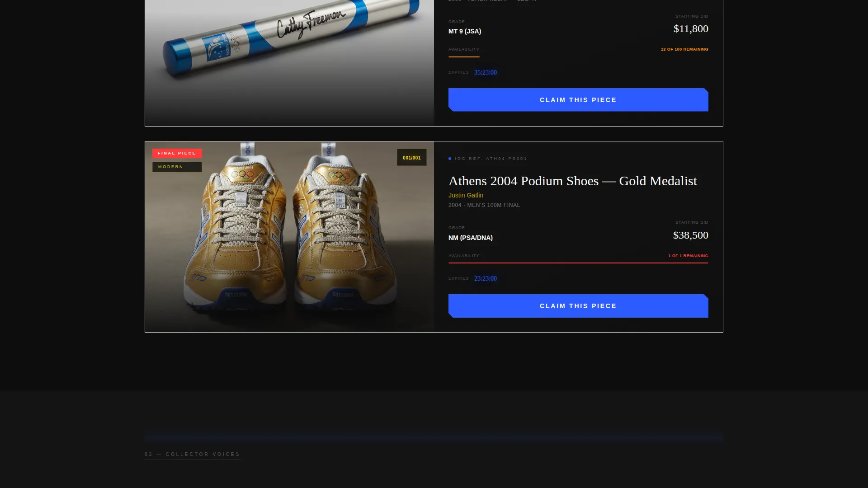Click the NM (PSA/DNA) grade

[471, 238]
